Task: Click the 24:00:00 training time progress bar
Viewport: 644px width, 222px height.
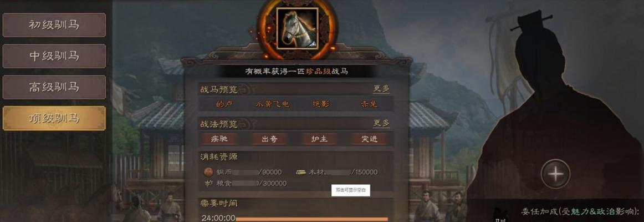Action: (311, 219)
